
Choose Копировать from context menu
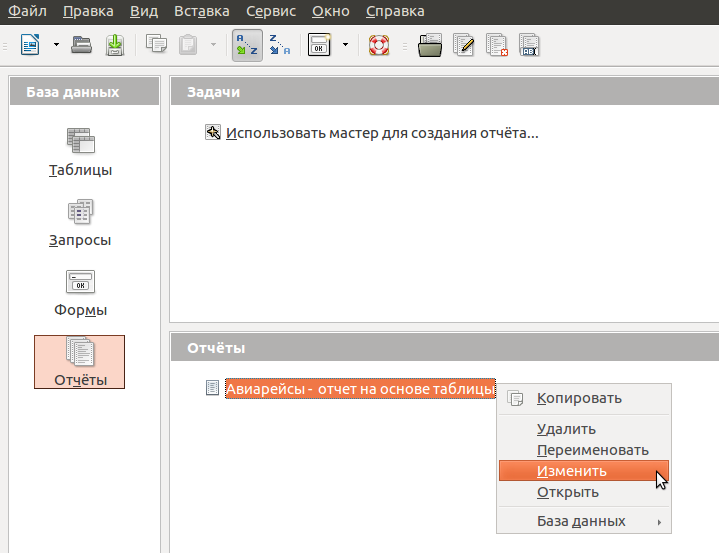click(x=584, y=398)
